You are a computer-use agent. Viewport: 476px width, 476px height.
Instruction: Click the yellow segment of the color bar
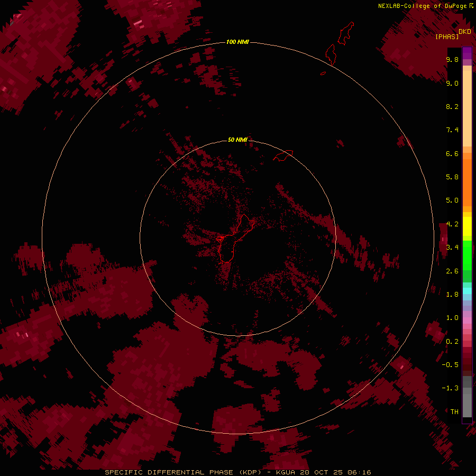[467, 226]
